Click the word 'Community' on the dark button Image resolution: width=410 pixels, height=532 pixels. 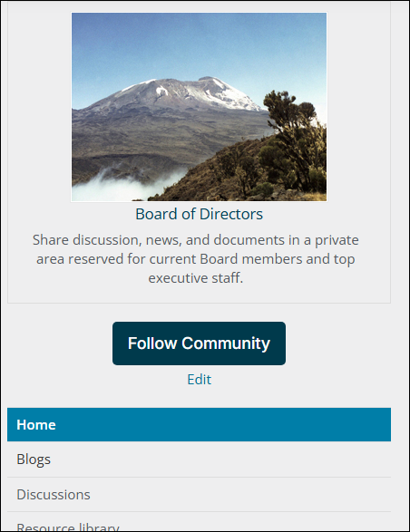point(226,343)
